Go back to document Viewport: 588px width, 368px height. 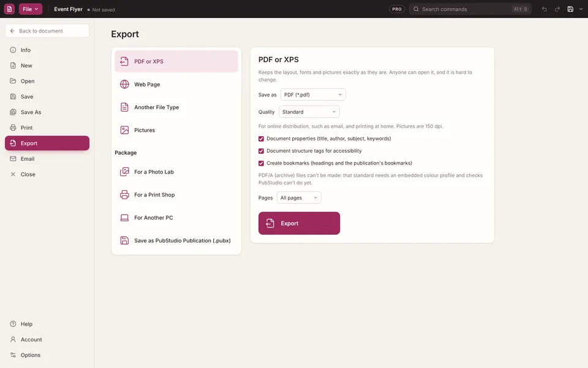[47, 31]
